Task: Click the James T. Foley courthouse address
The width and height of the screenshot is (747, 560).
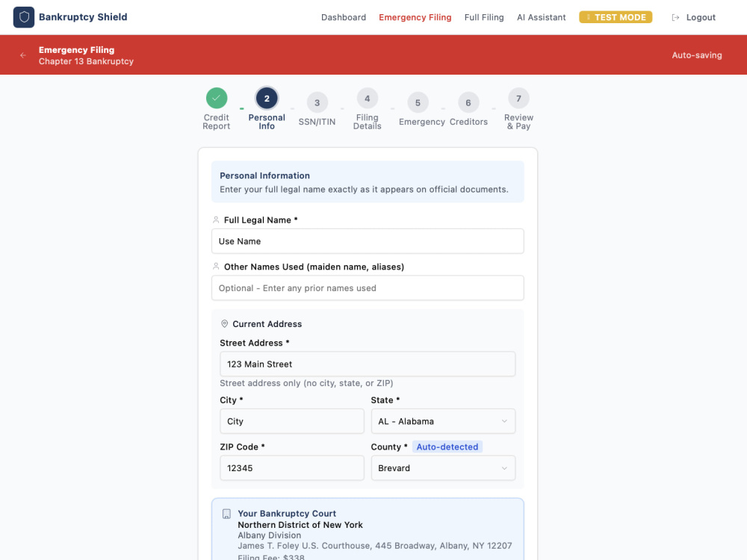Action: coord(375,546)
